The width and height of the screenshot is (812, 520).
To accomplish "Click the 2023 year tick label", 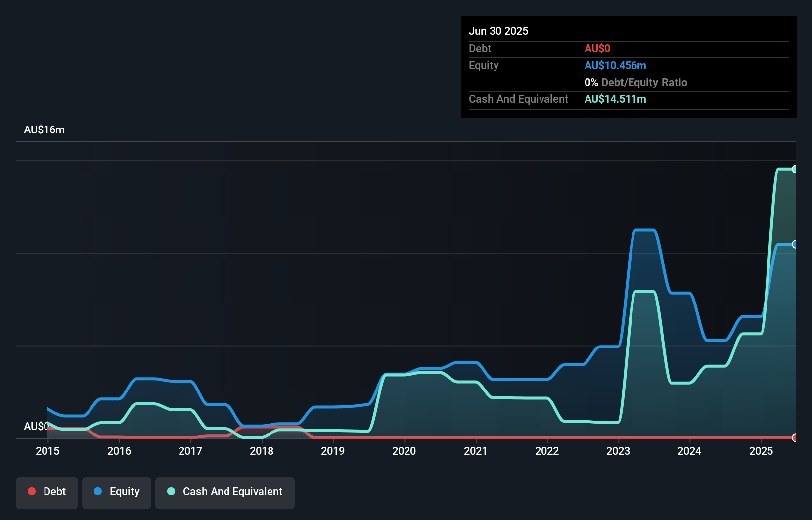I will 618,451.
